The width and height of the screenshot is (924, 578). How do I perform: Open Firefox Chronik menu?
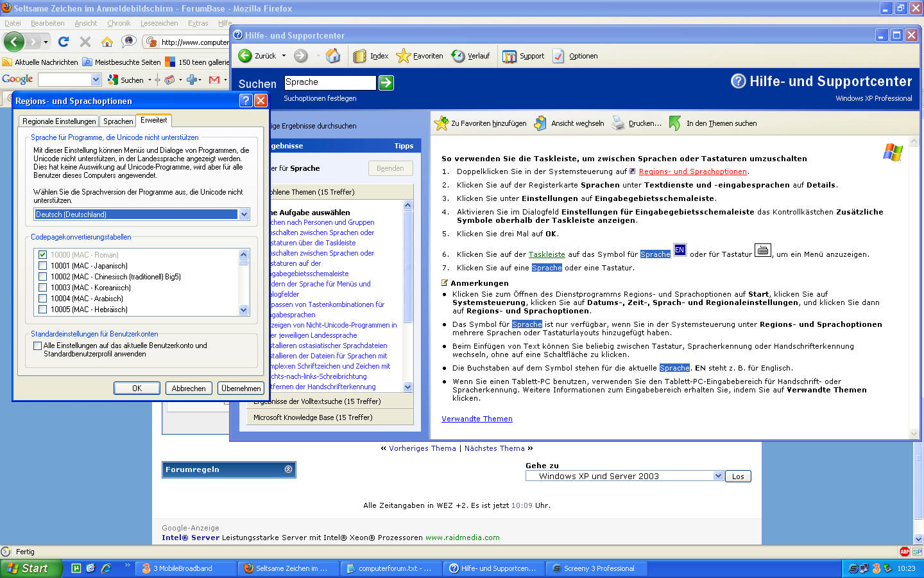point(119,23)
